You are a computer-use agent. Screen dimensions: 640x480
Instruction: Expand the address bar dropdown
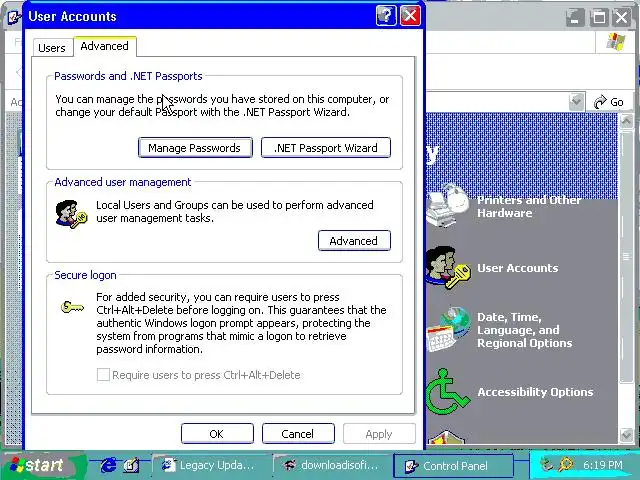(x=576, y=101)
